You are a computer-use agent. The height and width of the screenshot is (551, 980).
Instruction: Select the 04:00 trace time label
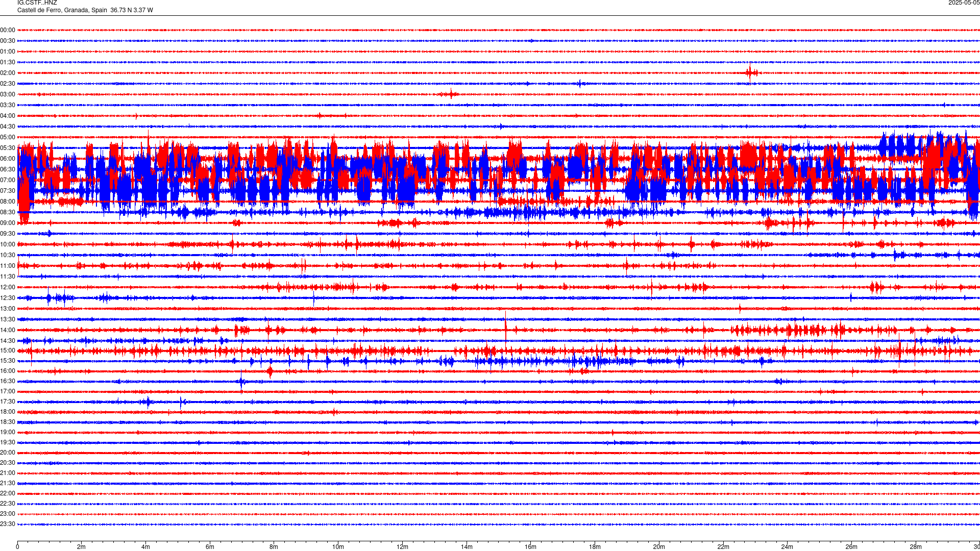tap(8, 116)
